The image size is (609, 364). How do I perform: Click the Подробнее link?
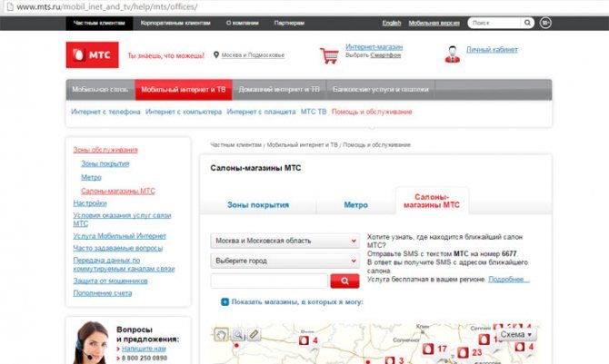[x=508, y=279]
